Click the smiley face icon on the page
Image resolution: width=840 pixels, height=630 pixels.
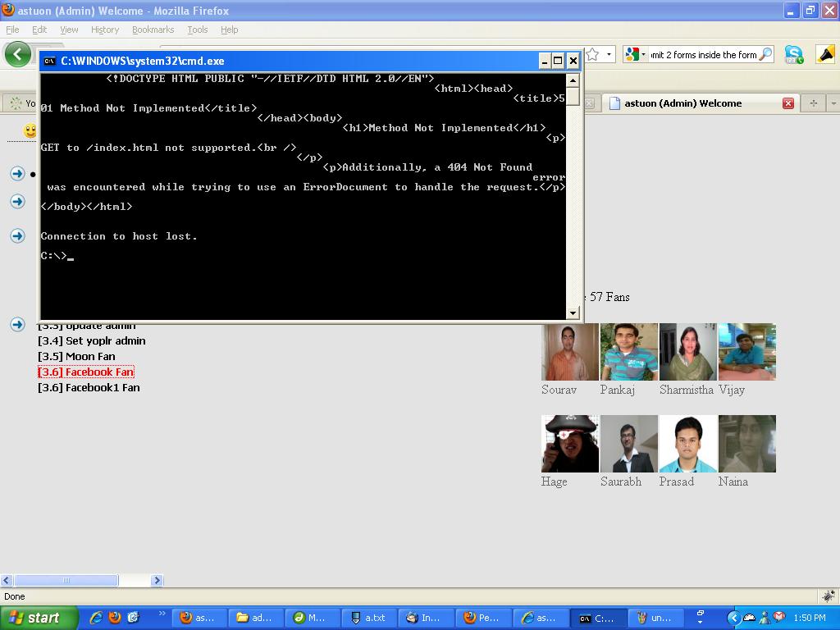pos(30,130)
